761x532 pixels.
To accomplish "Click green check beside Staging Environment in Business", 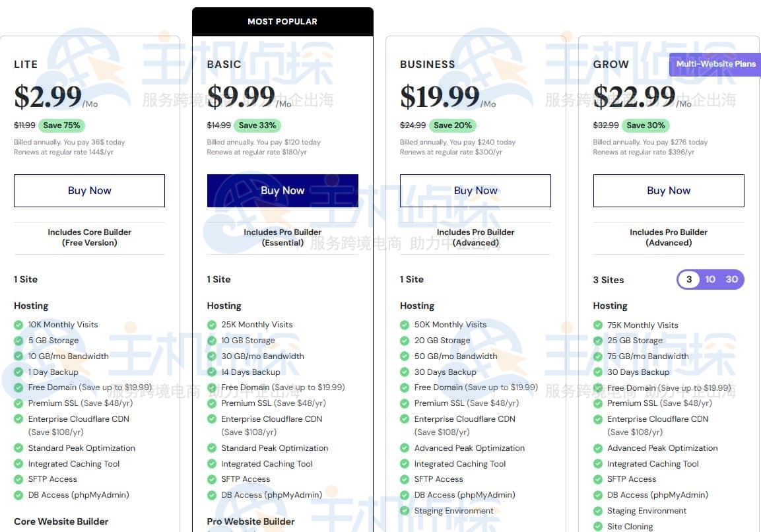I will (405, 511).
